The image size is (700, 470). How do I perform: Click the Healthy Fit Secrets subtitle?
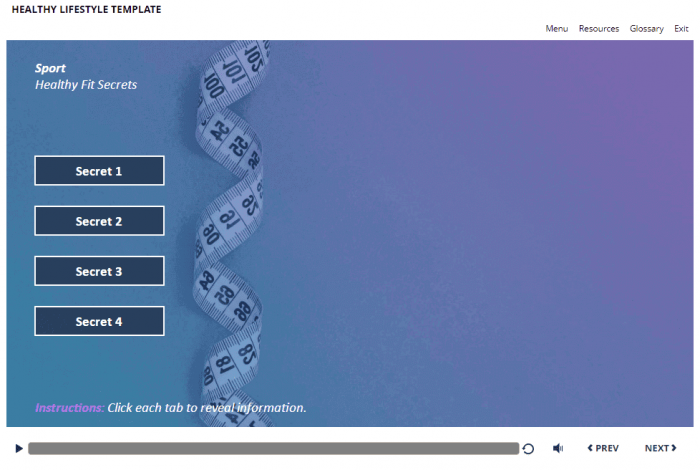(x=86, y=85)
